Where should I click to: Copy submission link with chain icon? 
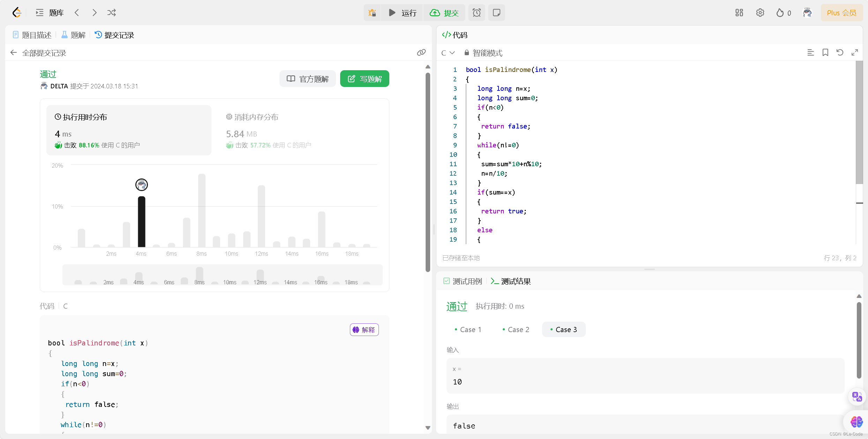(x=421, y=53)
